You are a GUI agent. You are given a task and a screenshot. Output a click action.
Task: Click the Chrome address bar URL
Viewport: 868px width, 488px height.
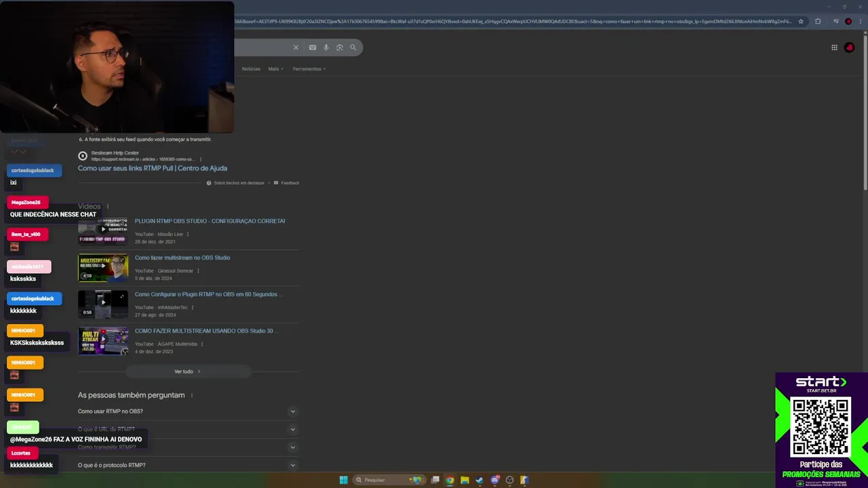(513, 21)
